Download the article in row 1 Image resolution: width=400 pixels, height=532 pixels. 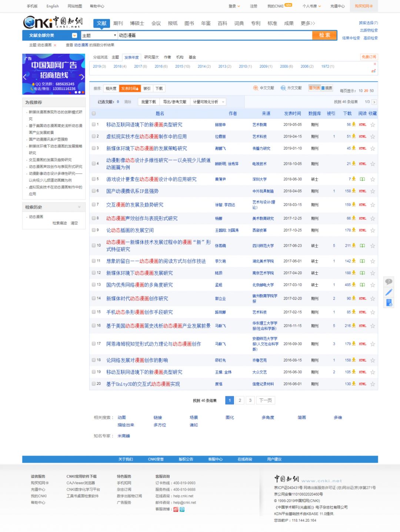354,125
